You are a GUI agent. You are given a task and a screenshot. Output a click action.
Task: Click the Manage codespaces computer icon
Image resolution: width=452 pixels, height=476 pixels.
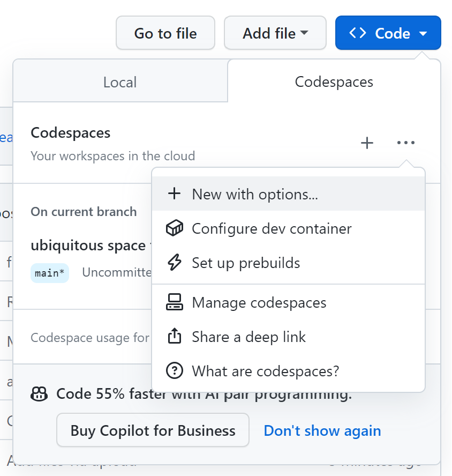(x=175, y=302)
